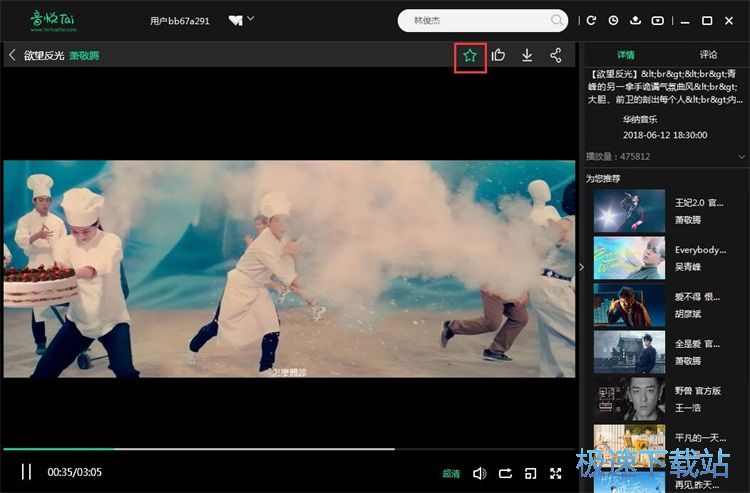Switch to the 评论 tab
The height and width of the screenshot is (493, 750).
pos(708,55)
